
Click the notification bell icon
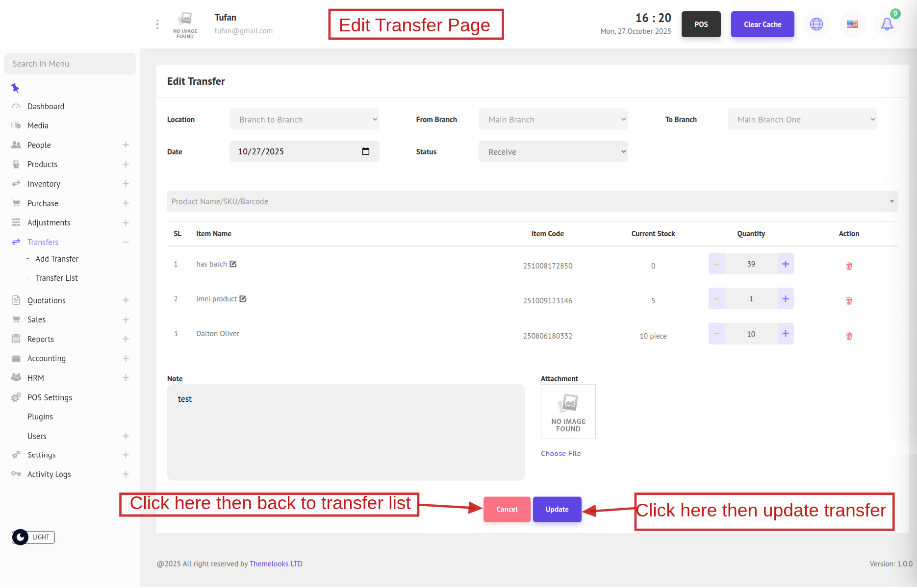(x=887, y=24)
